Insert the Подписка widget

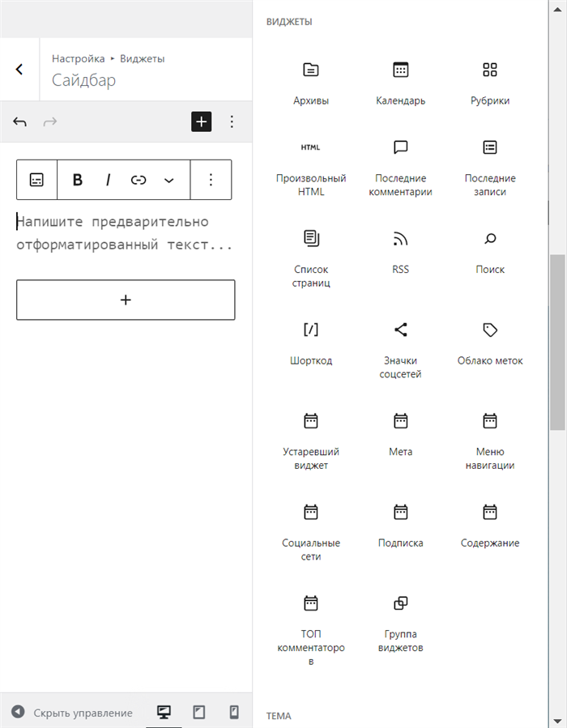point(400,526)
